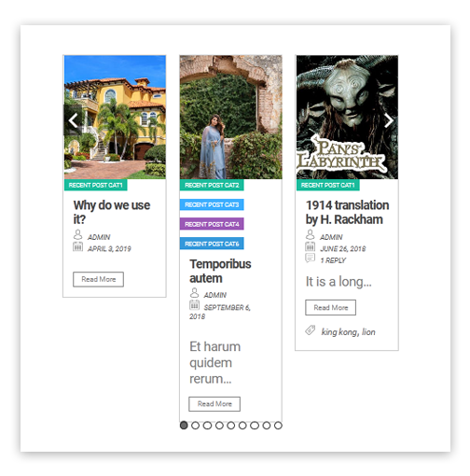This screenshot has height=476, width=470.
Task: Click the calendar icon beside April 3, 2019
Action: [x=77, y=246]
